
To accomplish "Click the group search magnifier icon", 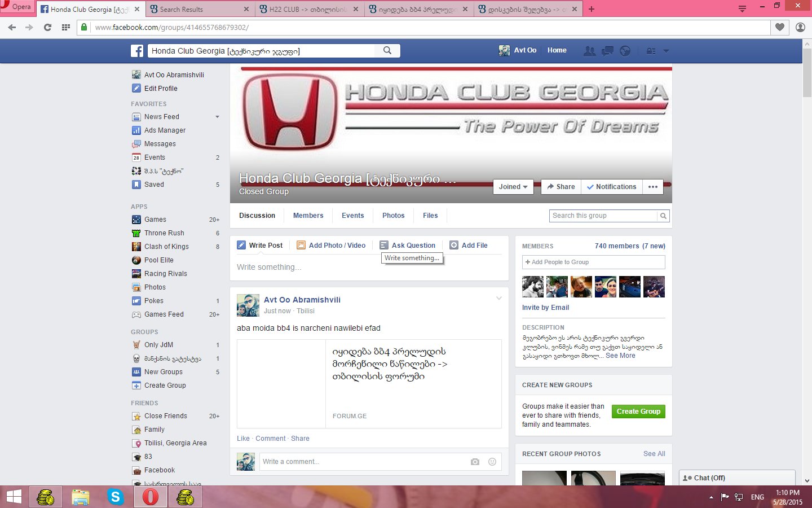I will click(663, 216).
